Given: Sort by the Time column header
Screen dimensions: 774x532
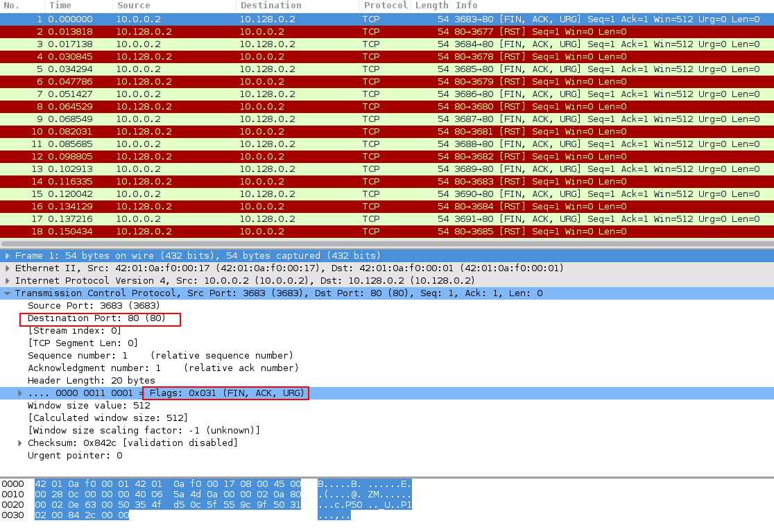Looking at the screenshot, I should click(79, 6).
